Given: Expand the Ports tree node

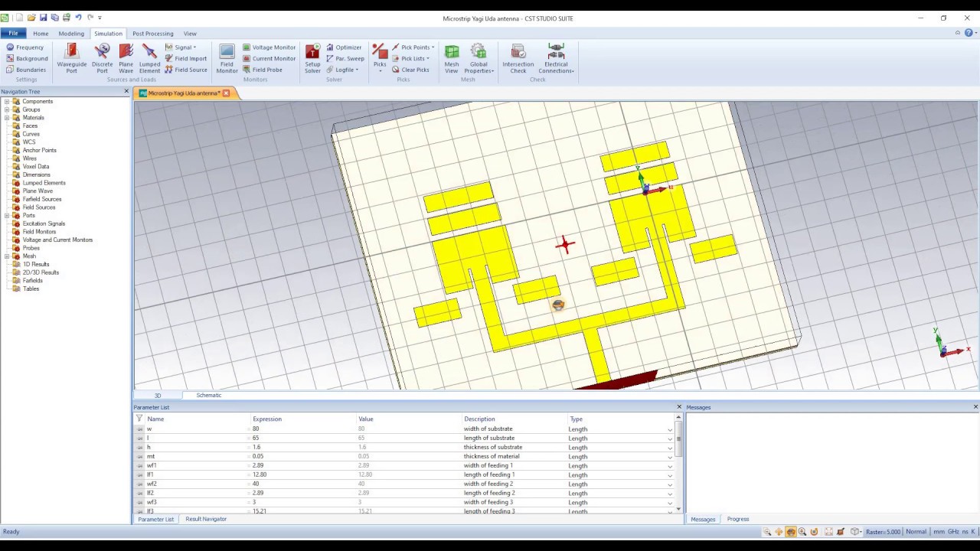Looking at the screenshot, I should coord(7,216).
